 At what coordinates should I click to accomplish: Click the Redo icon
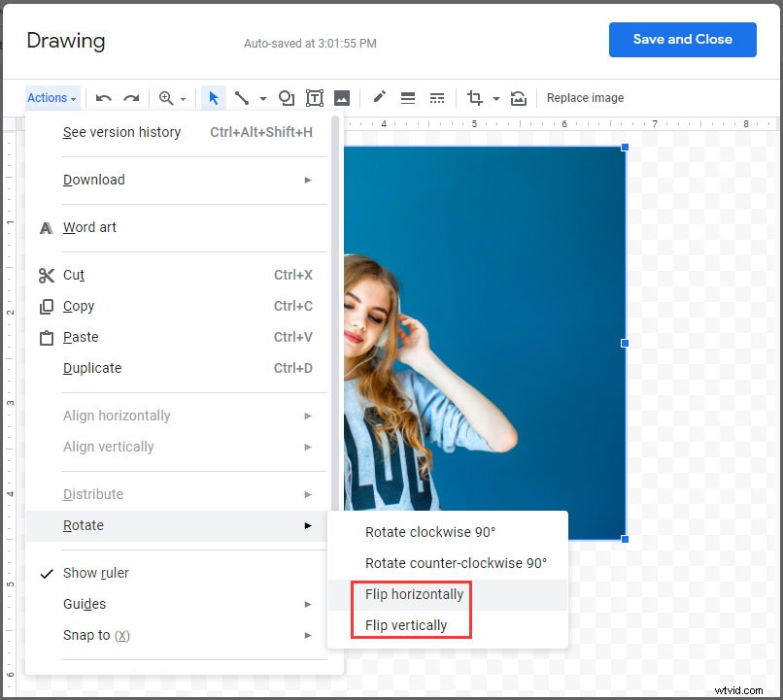coord(130,97)
